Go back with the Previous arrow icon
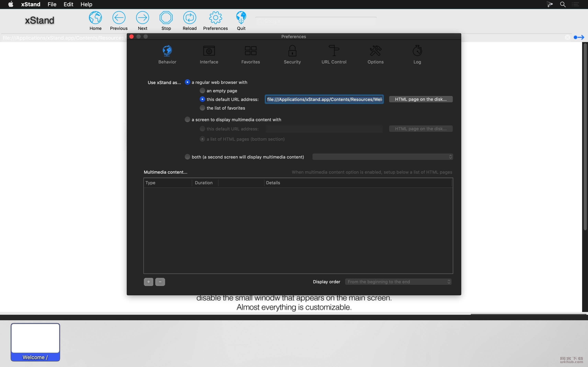Viewport: 588px width, 367px height. click(x=119, y=18)
